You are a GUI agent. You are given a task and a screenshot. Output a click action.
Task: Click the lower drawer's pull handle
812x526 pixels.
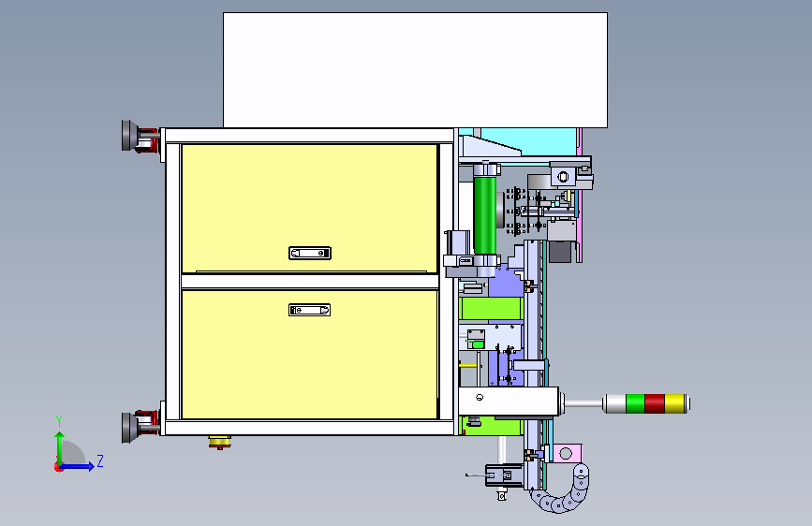pos(310,310)
